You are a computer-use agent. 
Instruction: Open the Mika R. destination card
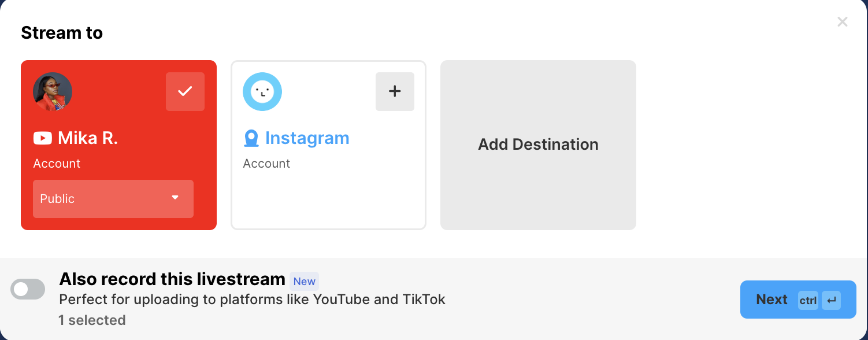pos(118,145)
